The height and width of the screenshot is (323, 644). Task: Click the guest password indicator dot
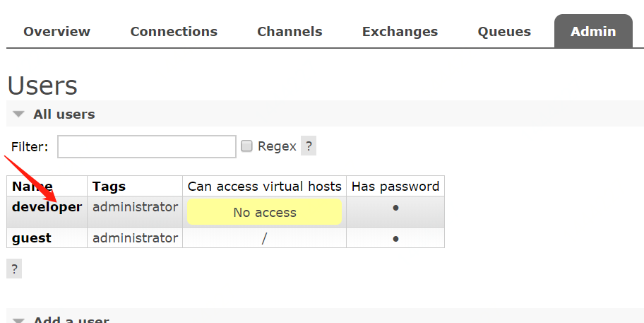pyautogui.click(x=395, y=239)
